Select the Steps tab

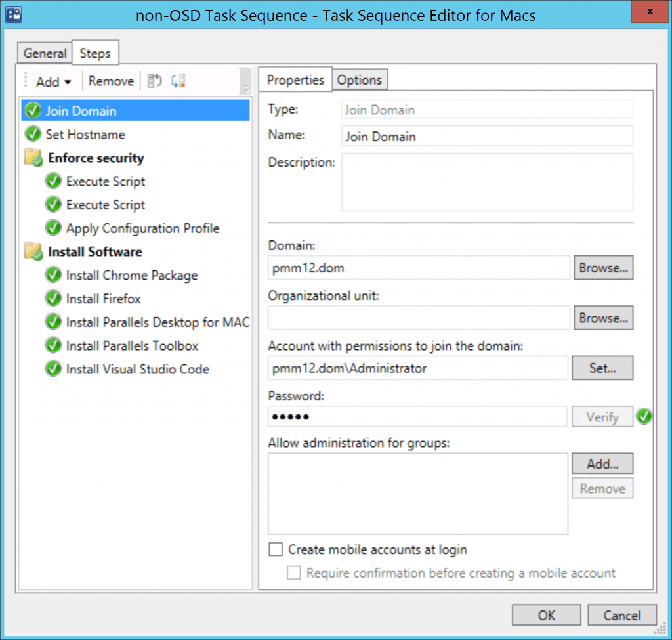(x=95, y=53)
